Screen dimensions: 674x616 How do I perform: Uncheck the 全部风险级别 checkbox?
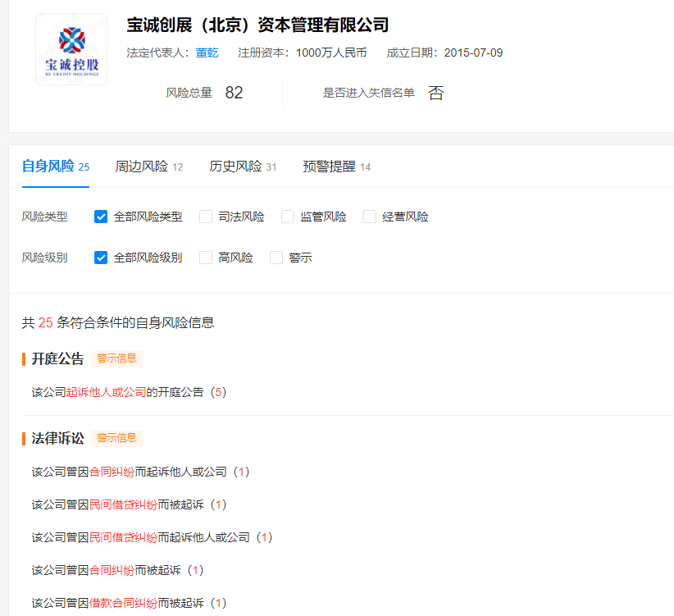pos(102,258)
